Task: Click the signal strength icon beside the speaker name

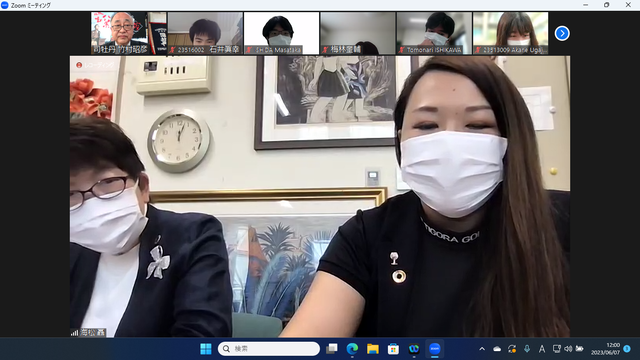Action: pyautogui.click(x=74, y=333)
